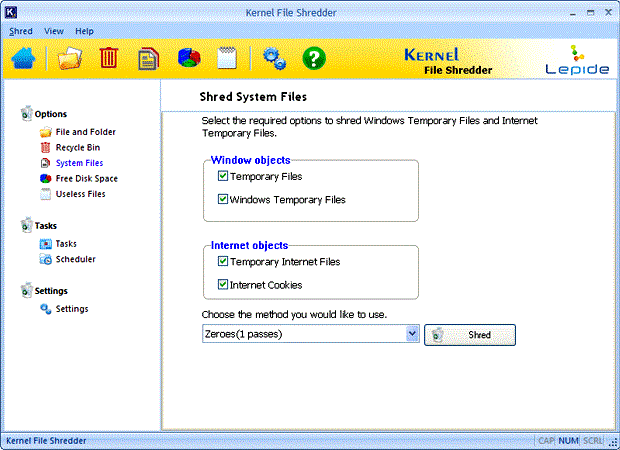This screenshot has width=620, height=450.
Task: Uncheck the Temporary Files checkbox
Action: coord(223,176)
